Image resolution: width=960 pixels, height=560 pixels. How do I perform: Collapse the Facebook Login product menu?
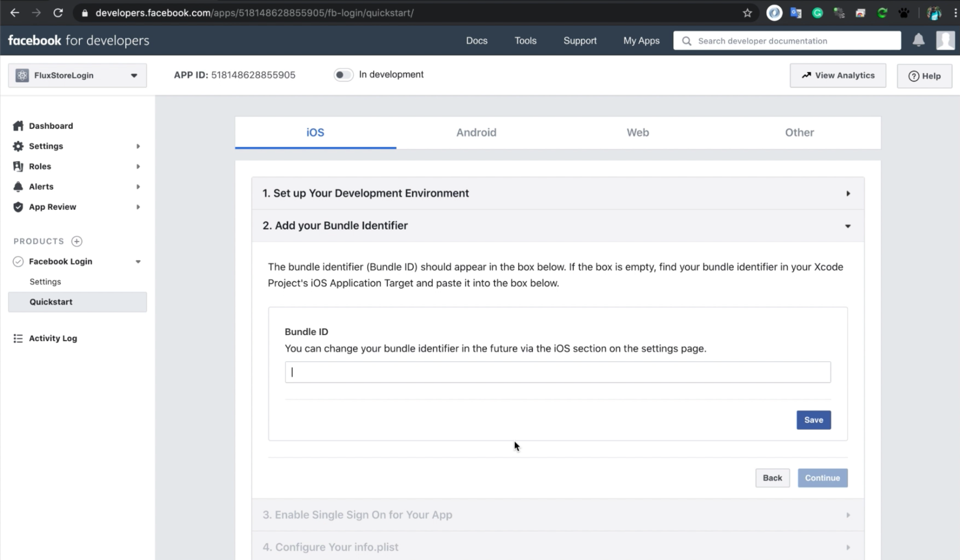click(x=138, y=261)
